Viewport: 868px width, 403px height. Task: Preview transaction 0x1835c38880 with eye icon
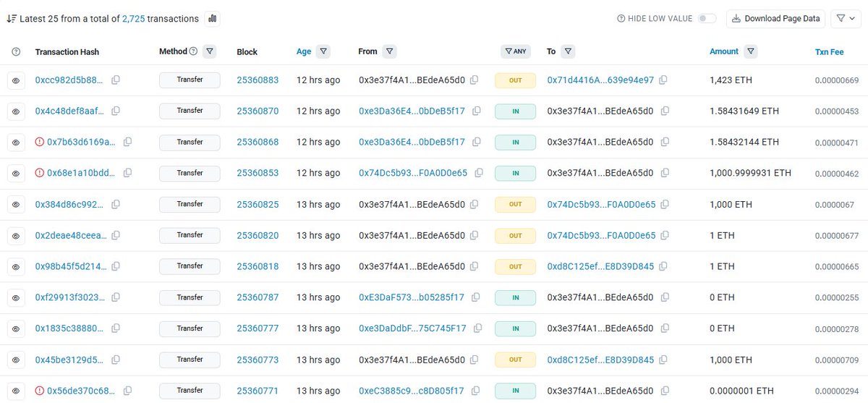click(x=16, y=328)
